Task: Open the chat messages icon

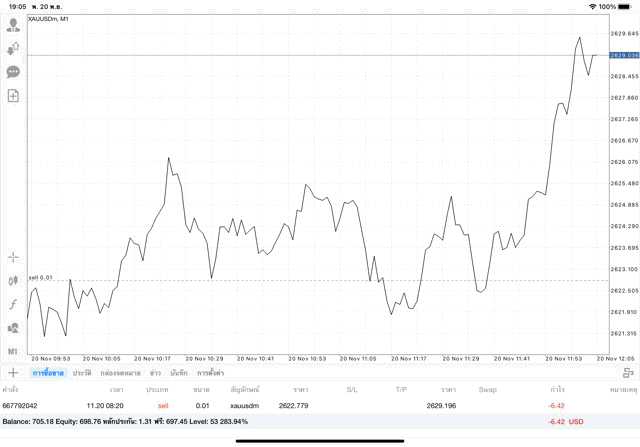Action: click(13, 72)
